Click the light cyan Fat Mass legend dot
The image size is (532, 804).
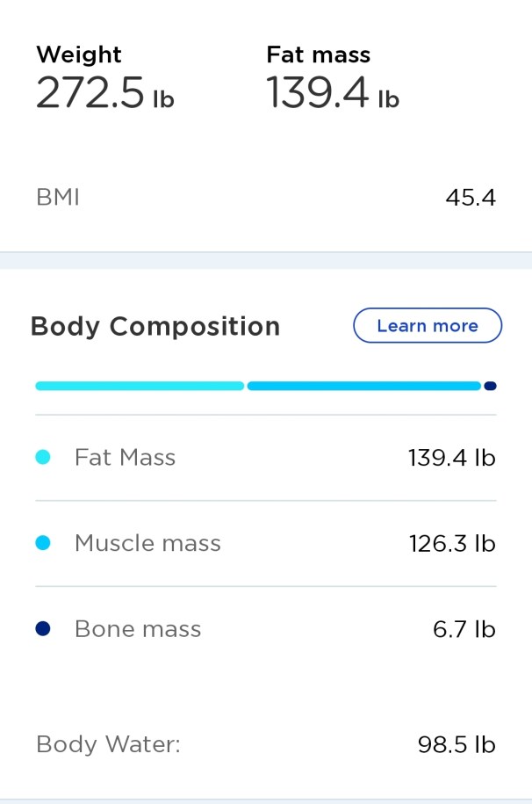tap(42, 458)
